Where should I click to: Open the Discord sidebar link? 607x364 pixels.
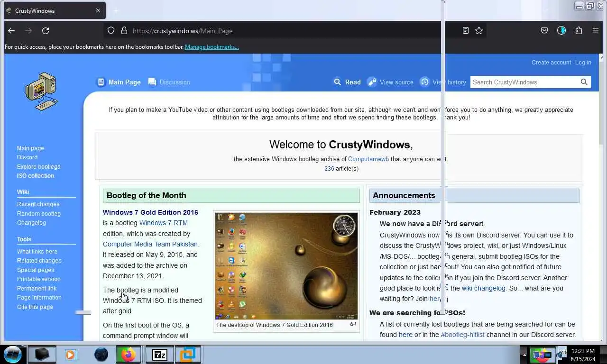click(x=27, y=157)
